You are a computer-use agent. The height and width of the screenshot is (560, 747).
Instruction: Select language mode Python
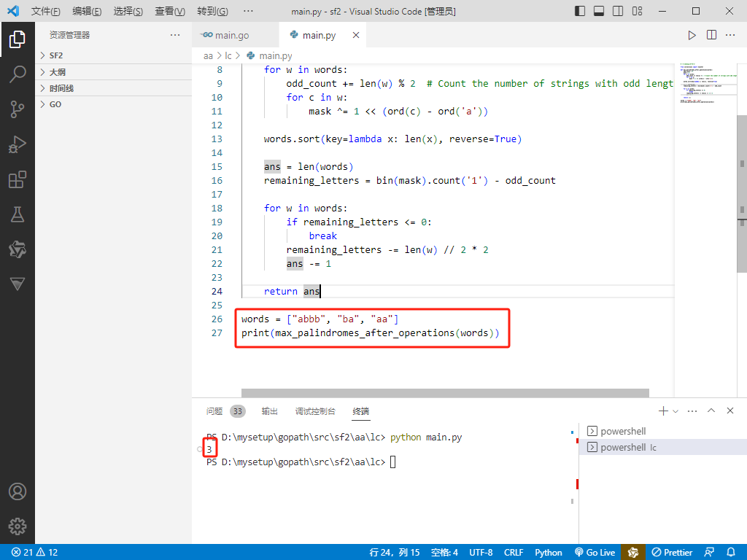pyautogui.click(x=549, y=553)
